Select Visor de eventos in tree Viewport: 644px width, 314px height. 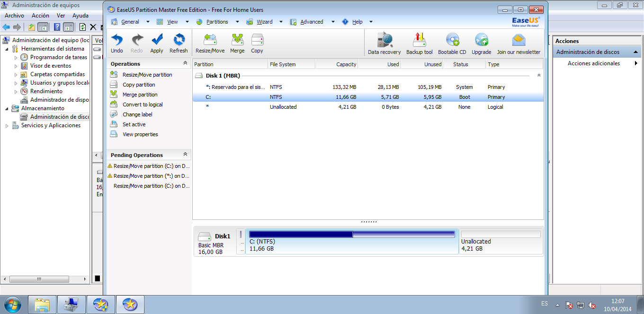click(51, 66)
